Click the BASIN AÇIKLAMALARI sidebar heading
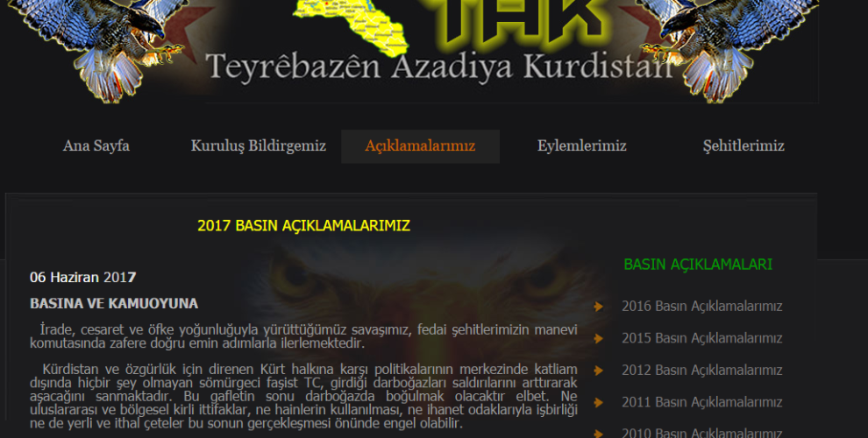868x438 pixels. pyautogui.click(x=698, y=265)
